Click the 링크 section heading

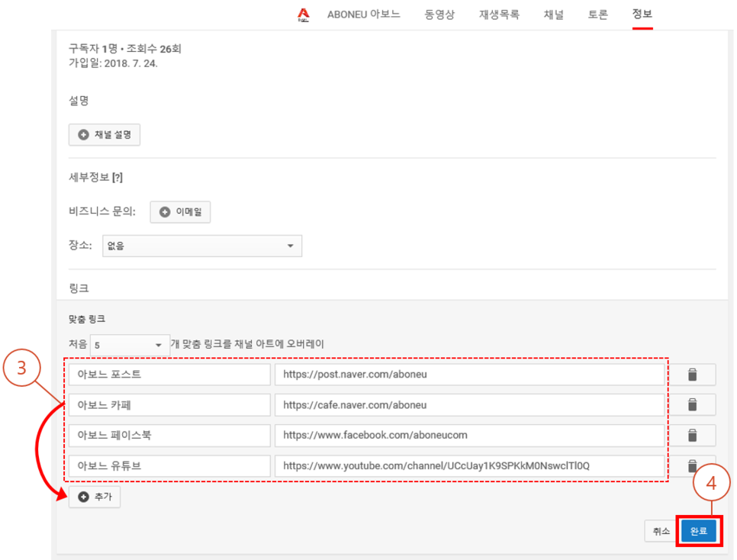79,288
